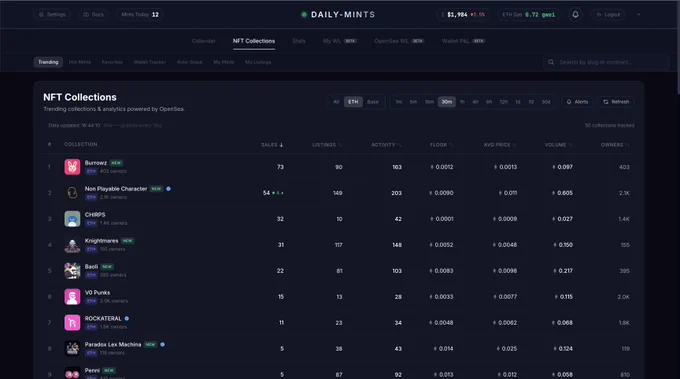This screenshot has width=680, height=379.
Task: Open the Non Playable Character collection avatar
Action: coord(72,193)
